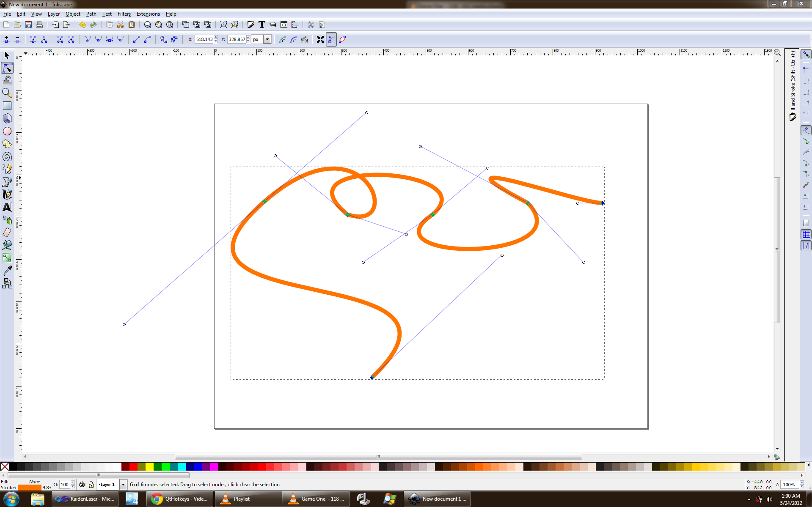
Task: Toggle snap to grids button
Action: [x=806, y=234]
